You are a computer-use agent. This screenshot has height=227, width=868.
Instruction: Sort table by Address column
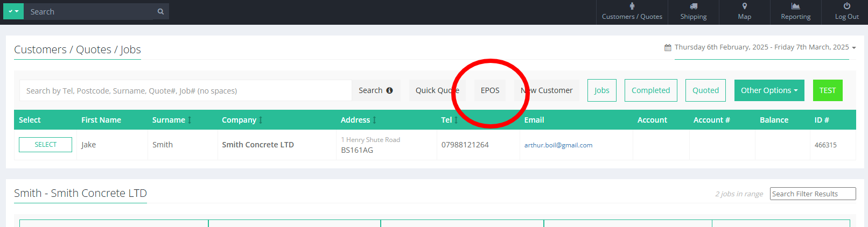coord(359,120)
